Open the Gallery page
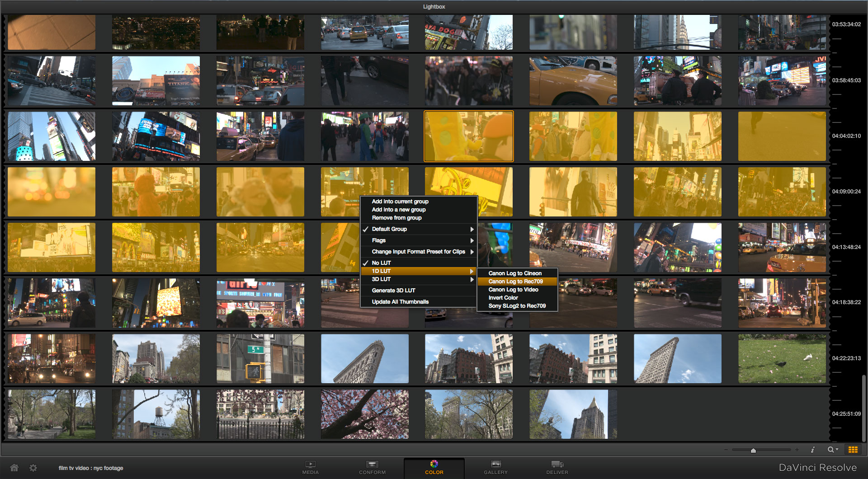The height and width of the screenshot is (479, 868). [495, 468]
